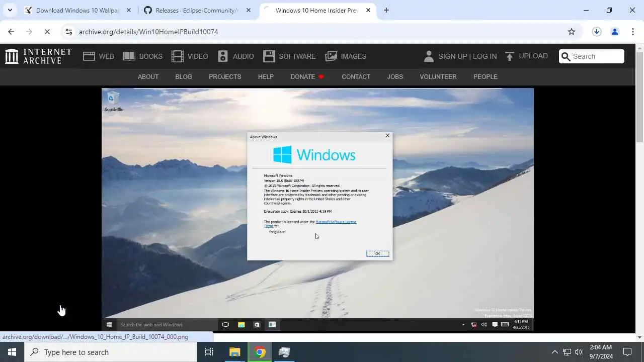Click the magnifier in Archive search box
Screen dimensions: 644x362
566,56
